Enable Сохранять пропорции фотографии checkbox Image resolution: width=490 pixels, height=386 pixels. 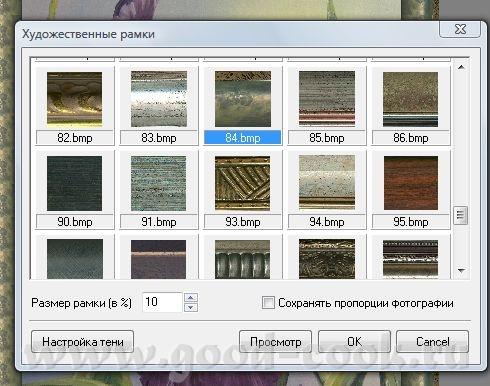pyautogui.click(x=268, y=303)
